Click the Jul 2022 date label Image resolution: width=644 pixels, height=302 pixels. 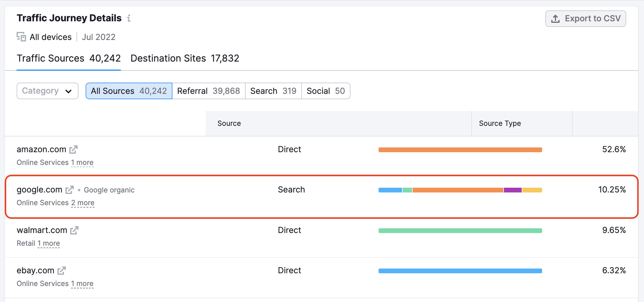(x=99, y=37)
